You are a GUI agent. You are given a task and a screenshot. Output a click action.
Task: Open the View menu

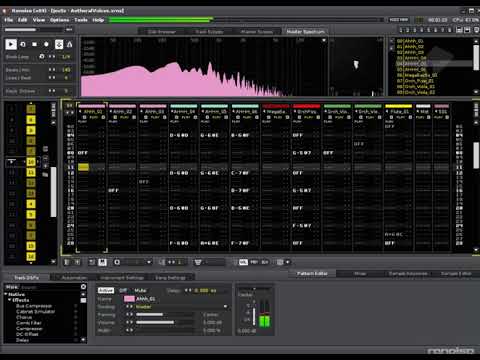39,20
